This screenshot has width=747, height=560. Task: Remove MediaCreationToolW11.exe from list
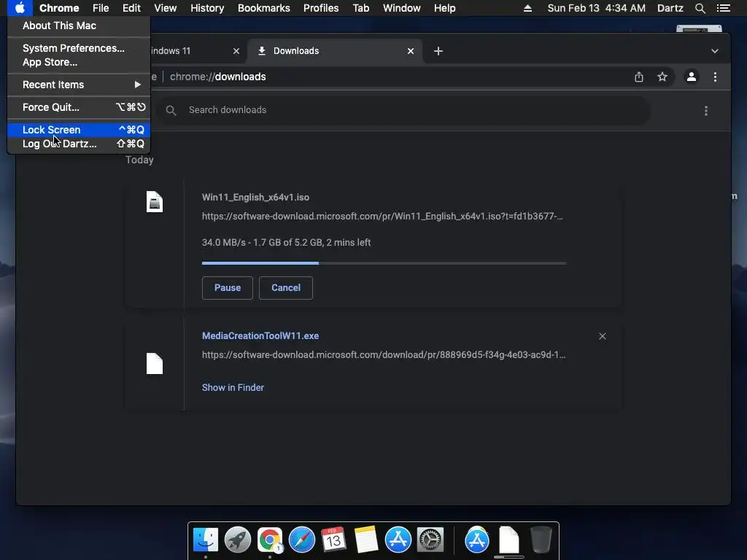coord(602,336)
